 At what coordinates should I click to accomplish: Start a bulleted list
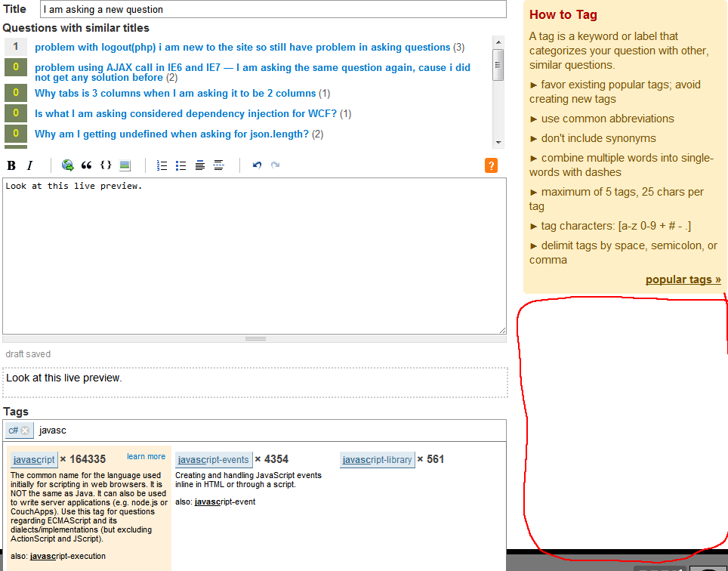coord(180,165)
